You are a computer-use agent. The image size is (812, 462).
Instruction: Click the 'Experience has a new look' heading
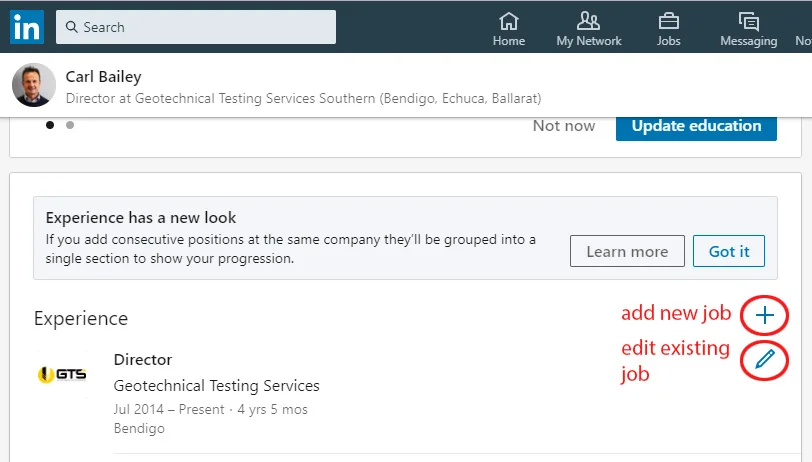pyautogui.click(x=141, y=218)
